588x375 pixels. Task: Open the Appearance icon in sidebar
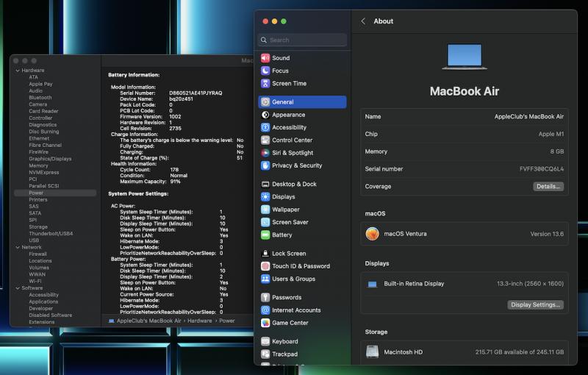coord(265,115)
